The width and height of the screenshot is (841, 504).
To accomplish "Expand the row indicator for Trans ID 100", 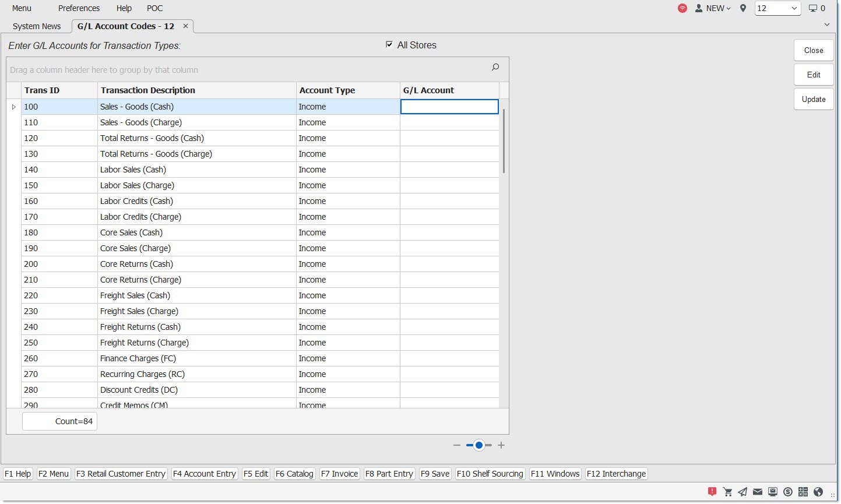I will click(14, 107).
